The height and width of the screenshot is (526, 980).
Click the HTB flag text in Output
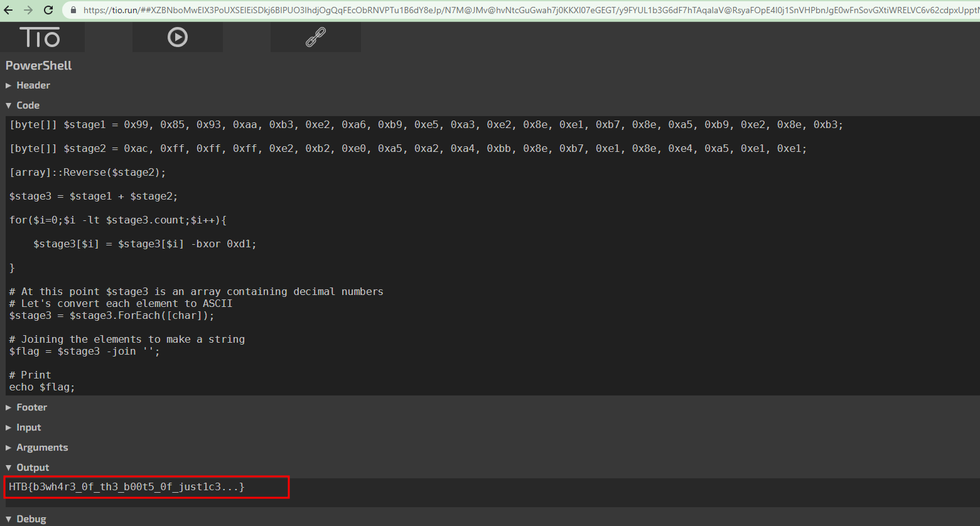(x=127, y=486)
